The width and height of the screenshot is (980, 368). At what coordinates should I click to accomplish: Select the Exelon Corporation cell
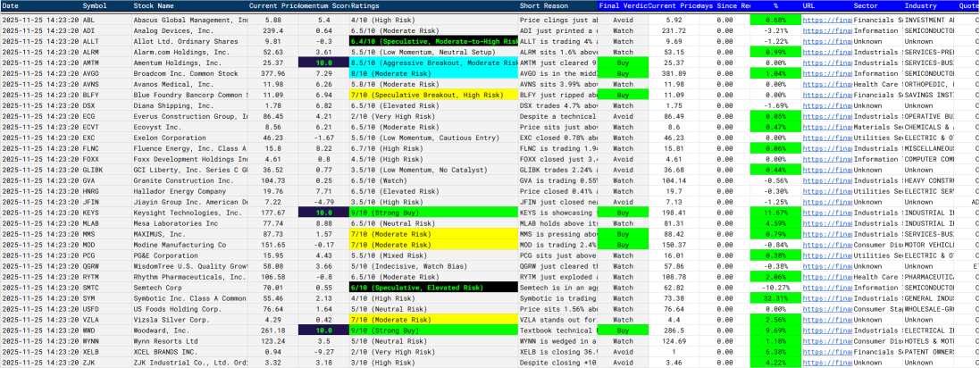pos(189,138)
